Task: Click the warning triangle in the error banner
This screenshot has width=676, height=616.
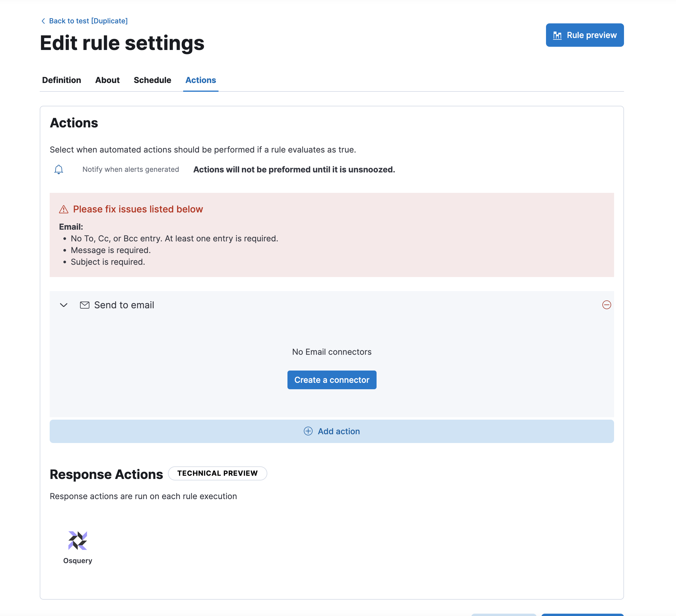Action: [63, 209]
